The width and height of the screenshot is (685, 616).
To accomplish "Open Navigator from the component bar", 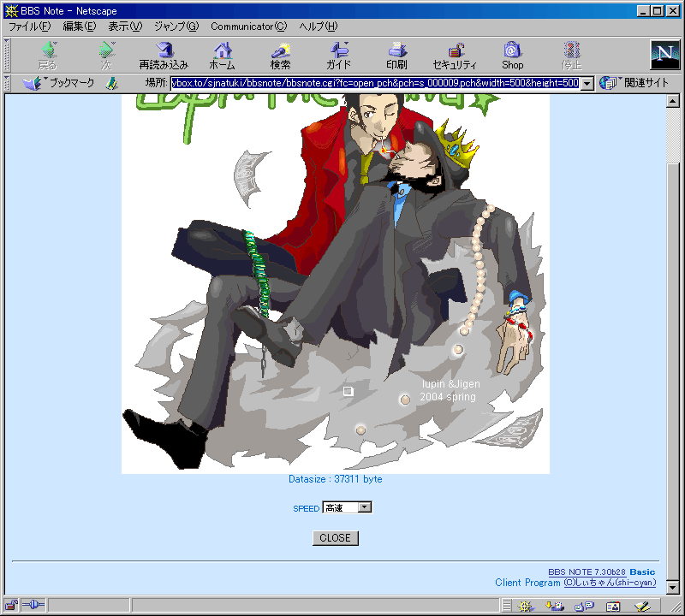I will point(526,606).
